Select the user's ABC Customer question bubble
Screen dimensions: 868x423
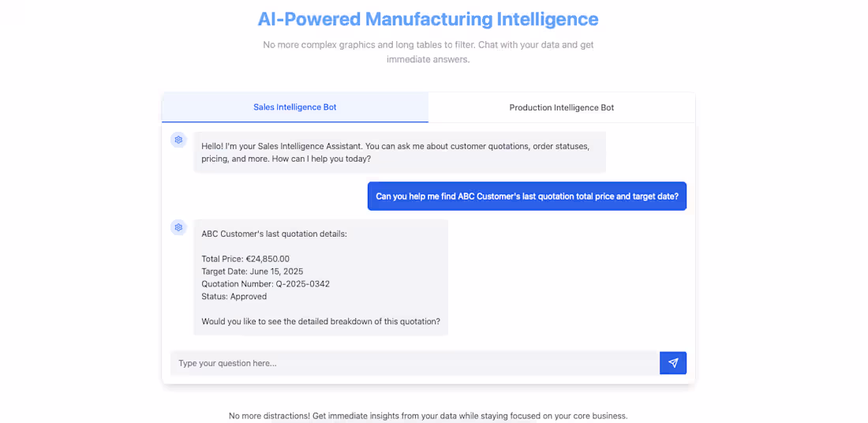(526, 197)
